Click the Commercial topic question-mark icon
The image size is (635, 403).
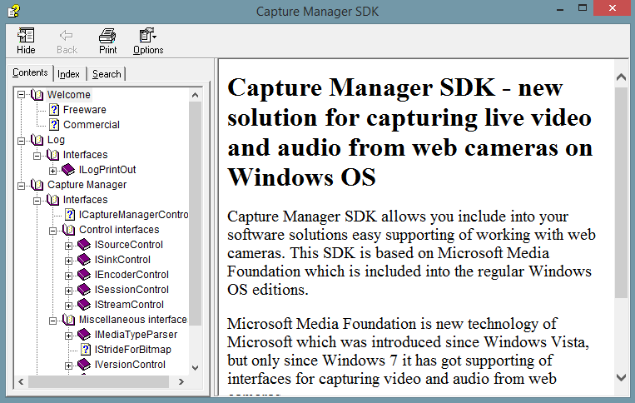point(54,125)
